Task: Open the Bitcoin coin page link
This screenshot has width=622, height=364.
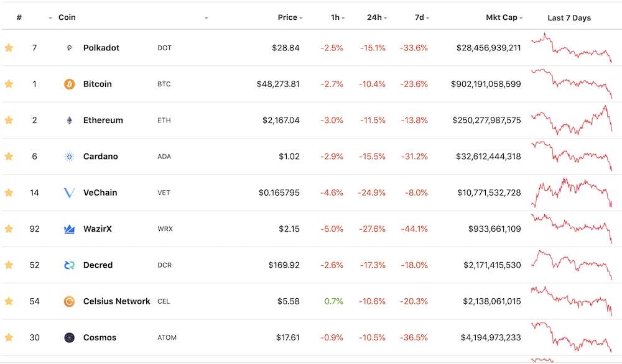Action: tap(98, 84)
